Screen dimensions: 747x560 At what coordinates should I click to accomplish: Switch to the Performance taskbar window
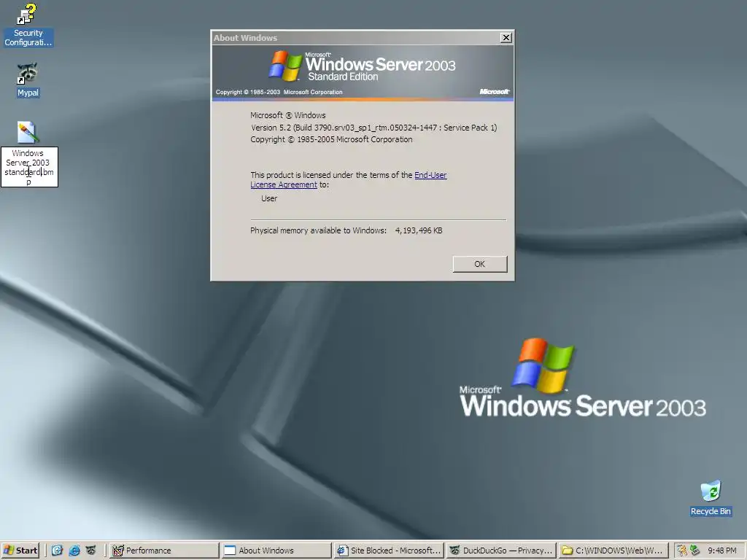(164, 551)
